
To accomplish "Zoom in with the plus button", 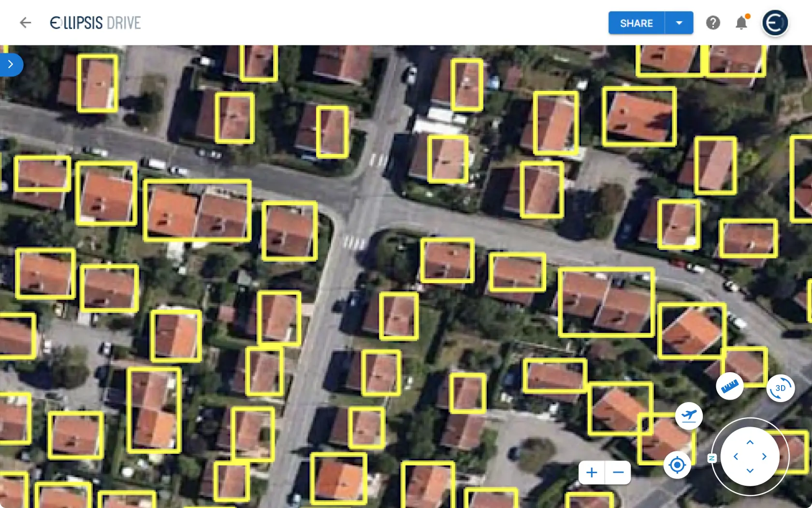I will 592,472.
